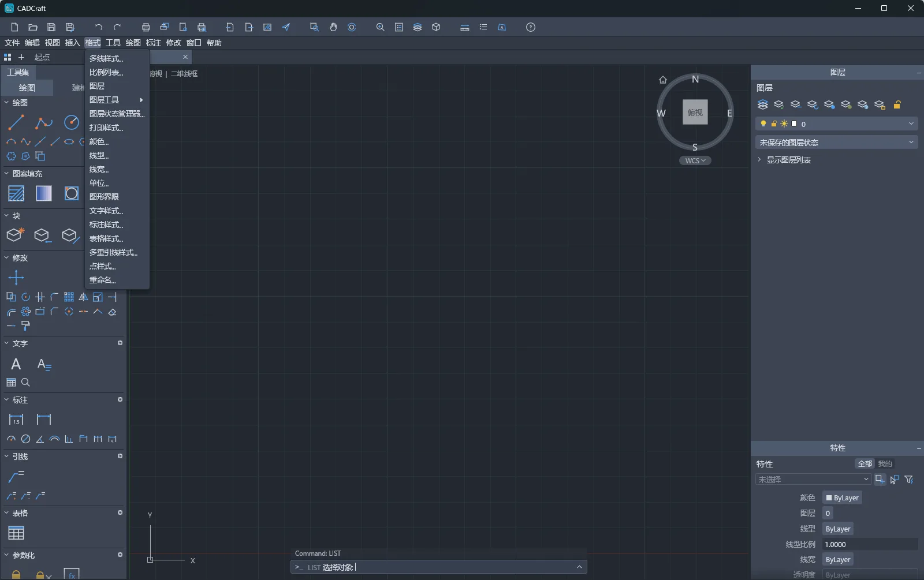This screenshot has height=580, width=924.
Task: Select the Circle drawing tool
Action: [x=72, y=122]
